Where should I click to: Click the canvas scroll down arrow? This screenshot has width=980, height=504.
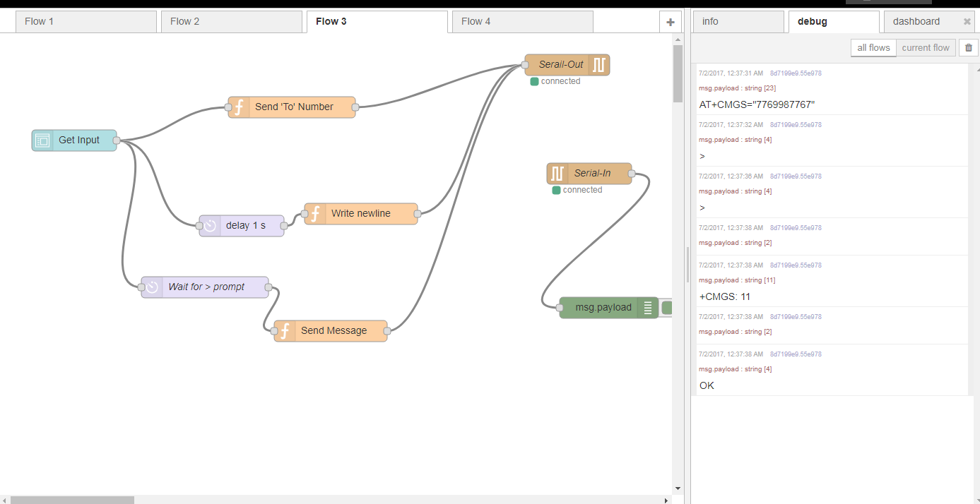click(x=678, y=488)
